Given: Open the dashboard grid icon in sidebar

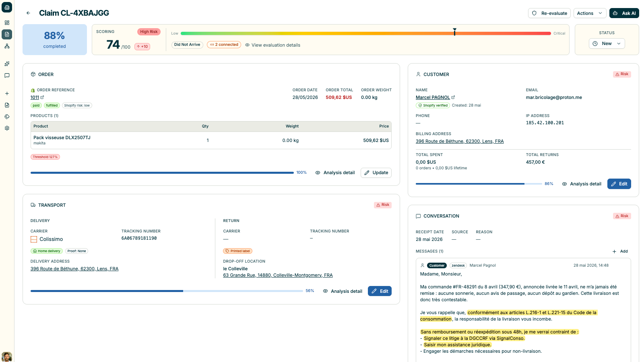Looking at the screenshot, I should coord(7,23).
